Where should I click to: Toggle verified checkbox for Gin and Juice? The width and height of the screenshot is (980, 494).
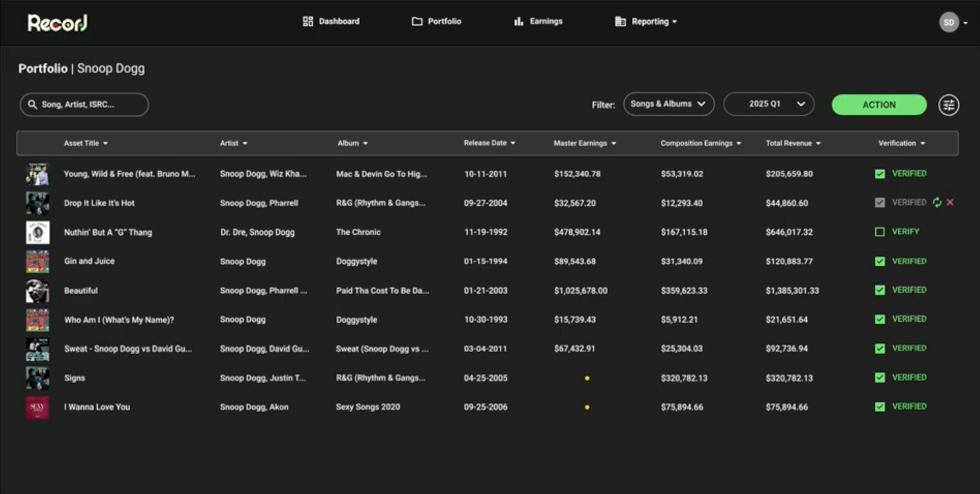tap(879, 261)
